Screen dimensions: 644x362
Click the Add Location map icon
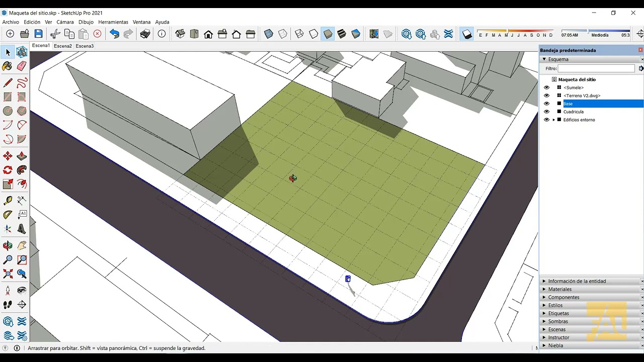click(x=374, y=34)
